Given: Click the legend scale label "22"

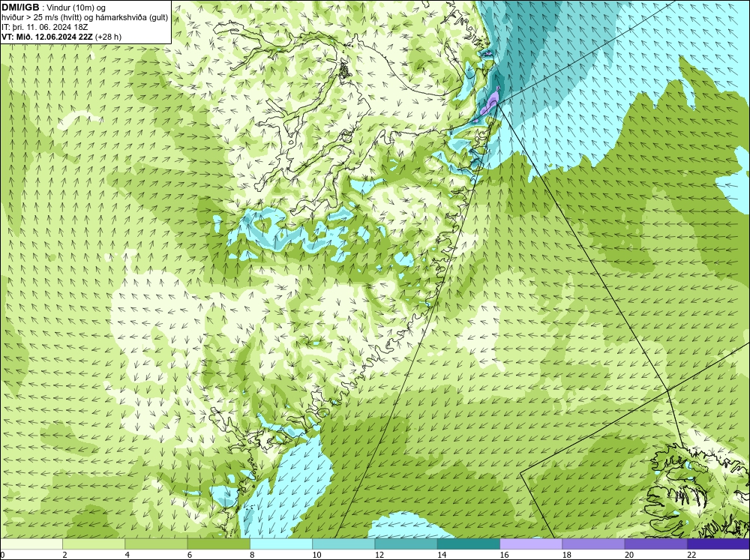Looking at the screenshot, I should [691, 555].
